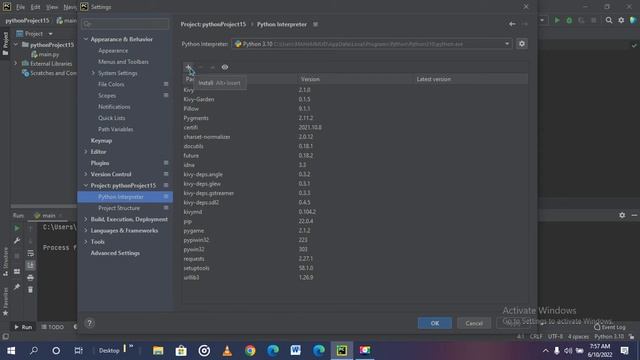Image resolution: width=640 pixels, height=360 pixels.
Task: Open the Keymap settings page
Action: 101,140
